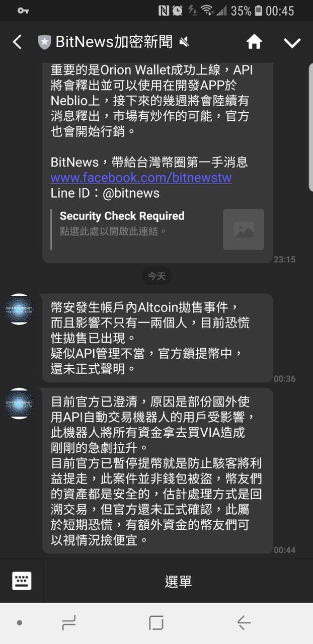Tap sender avatar beside the 00:36 message
Screen dimensions: 313x644
point(19,309)
